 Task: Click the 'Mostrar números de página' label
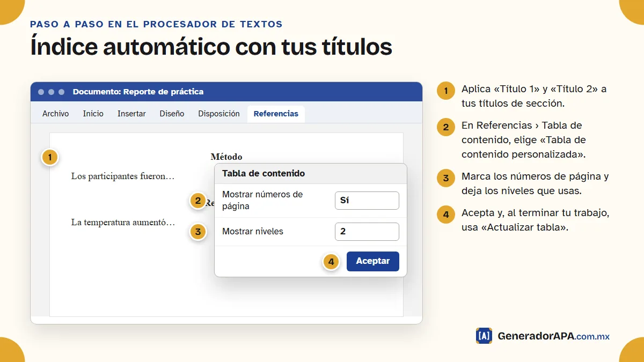pyautogui.click(x=262, y=200)
